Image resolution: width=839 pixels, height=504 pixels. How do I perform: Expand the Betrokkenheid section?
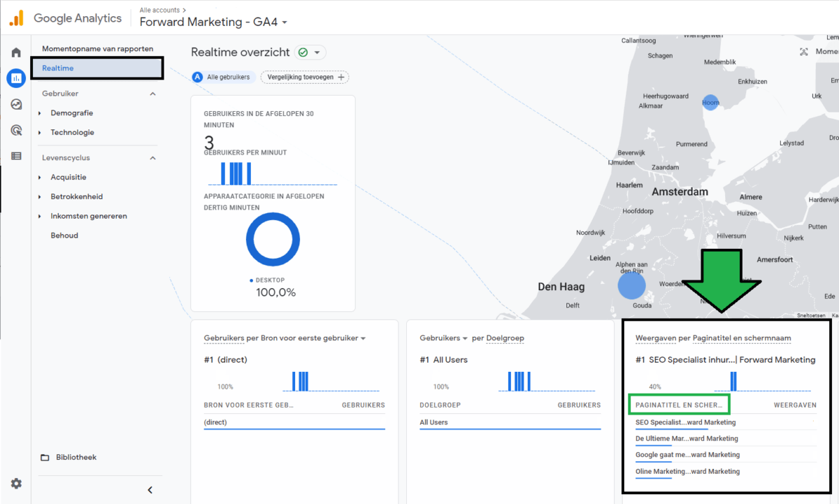click(x=78, y=196)
